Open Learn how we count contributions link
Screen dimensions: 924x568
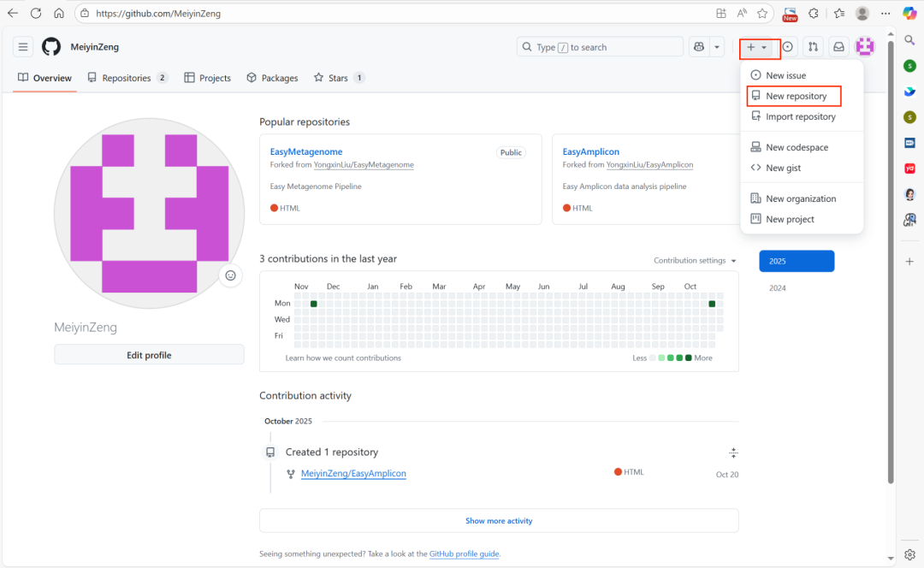343,358
